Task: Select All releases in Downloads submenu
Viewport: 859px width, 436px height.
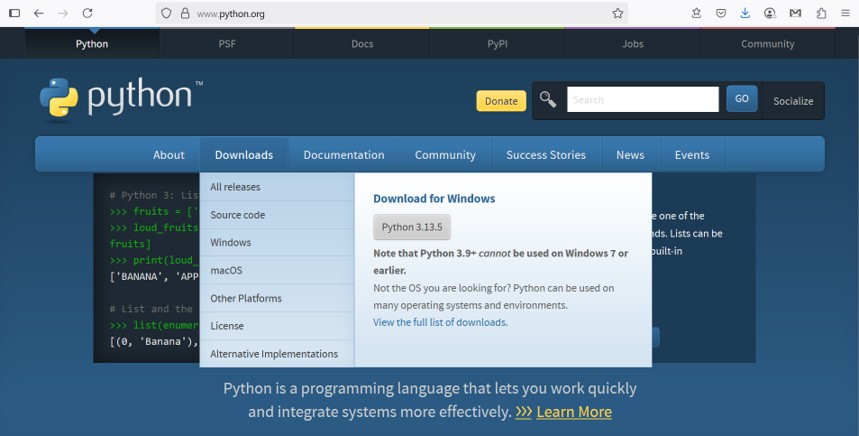Action: tap(277, 187)
